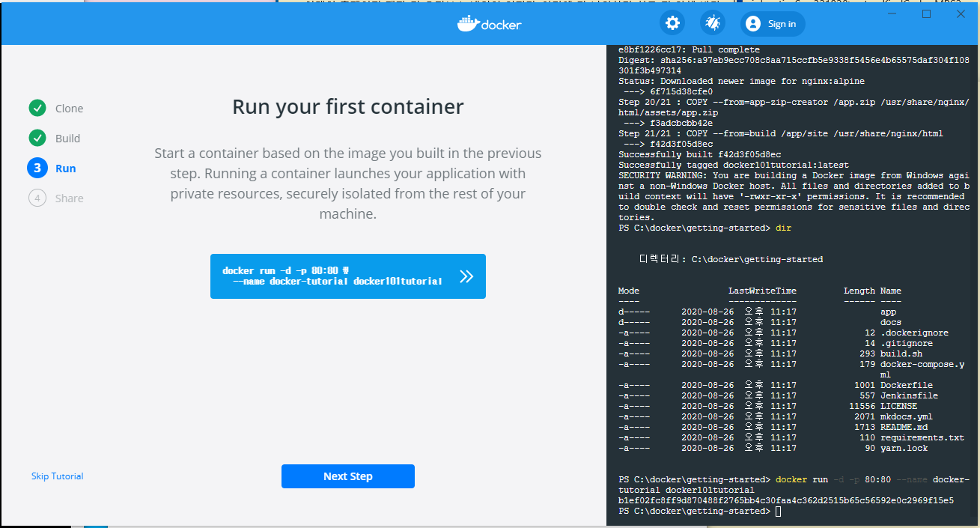The image size is (980, 528).
Task: Click the Skip Tutorial link
Action: pos(58,476)
